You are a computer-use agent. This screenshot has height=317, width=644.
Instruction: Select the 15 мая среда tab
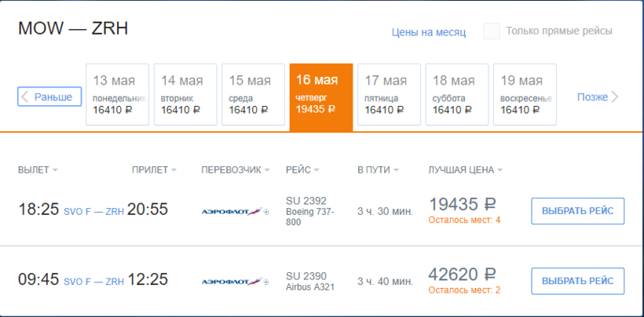tap(253, 95)
